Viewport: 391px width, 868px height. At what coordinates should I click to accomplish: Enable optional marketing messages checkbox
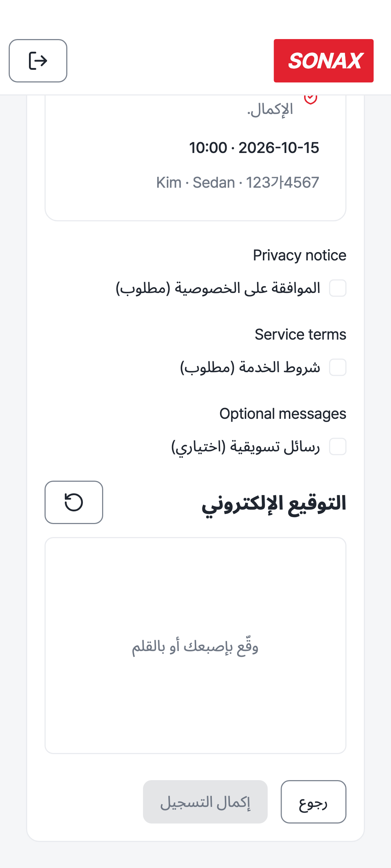click(x=338, y=447)
